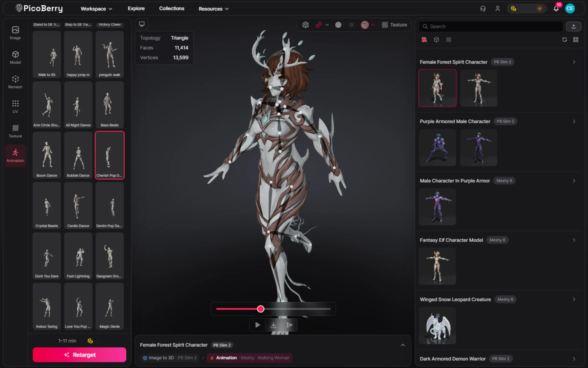The height and width of the screenshot is (368, 588).
Task: Click the coins cost icon above Retarget
Action: pos(90,341)
